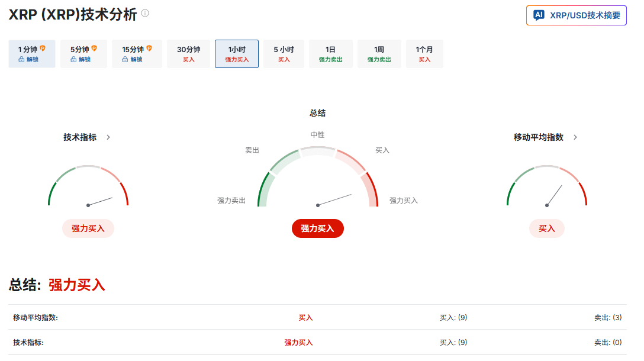644x361 pixels.
Task: Switch to the 5小时 timeframe tab
Action: 284,54
